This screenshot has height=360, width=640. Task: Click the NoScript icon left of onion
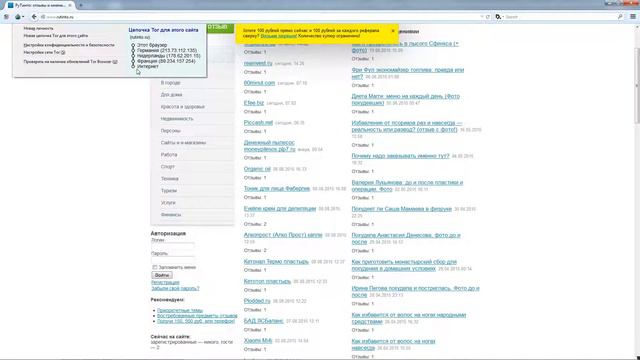(7, 17)
